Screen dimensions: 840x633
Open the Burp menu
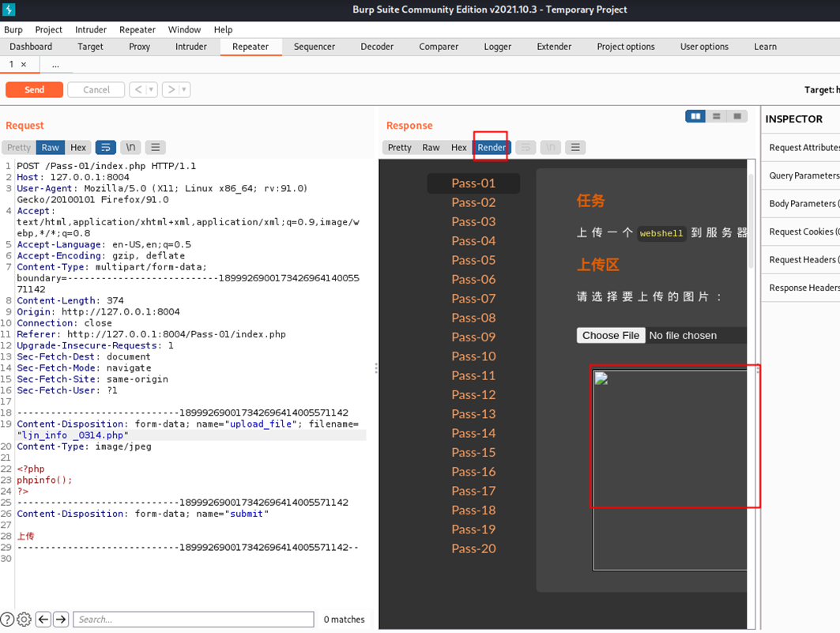[13, 29]
